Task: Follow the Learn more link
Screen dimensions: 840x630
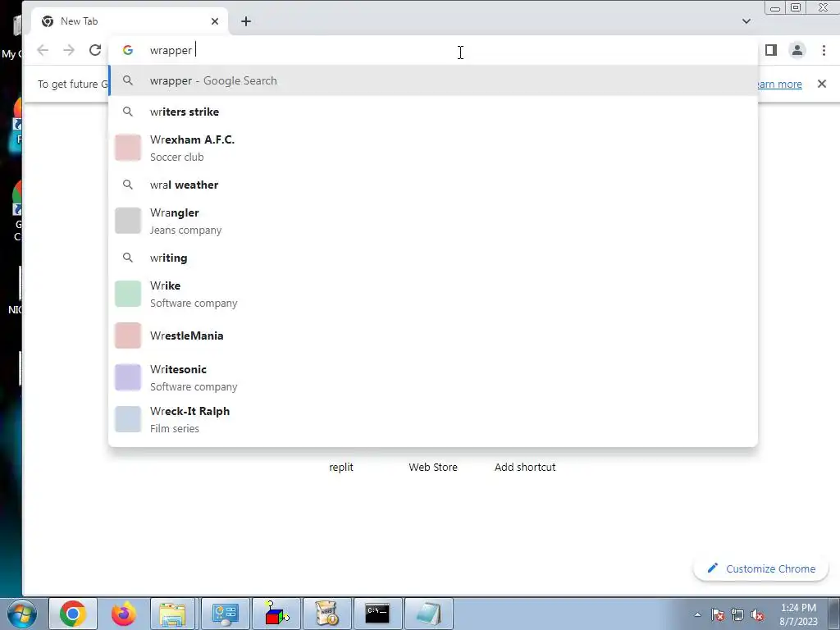Action: (780, 84)
